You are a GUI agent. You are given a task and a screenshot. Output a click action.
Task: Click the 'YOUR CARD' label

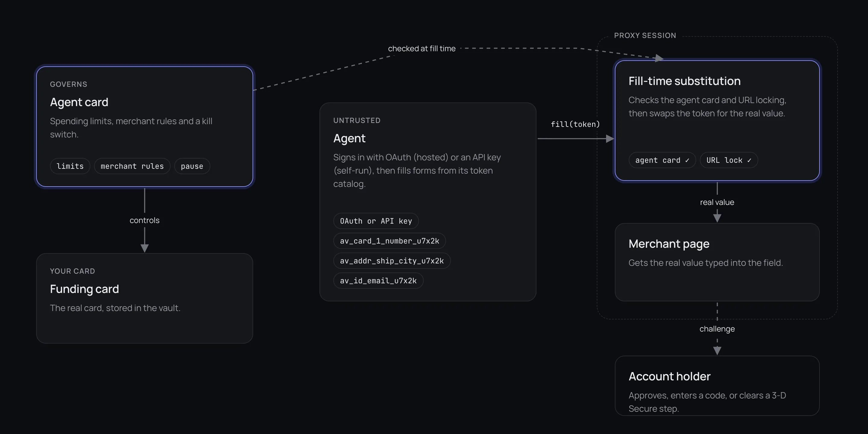tap(72, 271)
